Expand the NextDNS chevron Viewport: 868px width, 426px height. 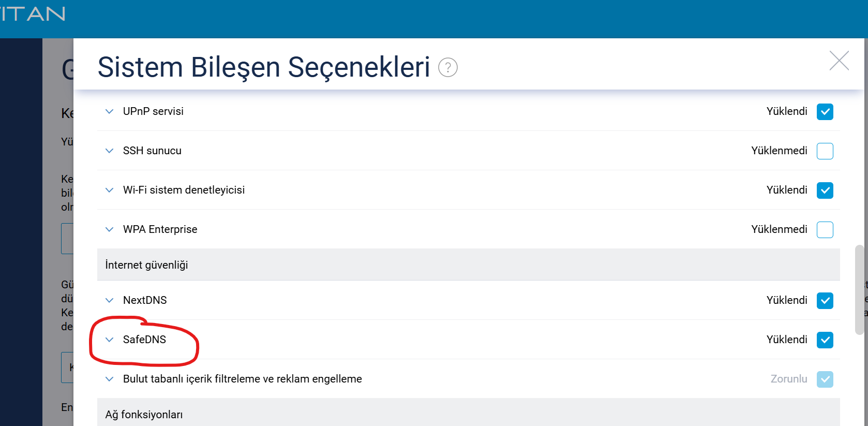point(109,300)
